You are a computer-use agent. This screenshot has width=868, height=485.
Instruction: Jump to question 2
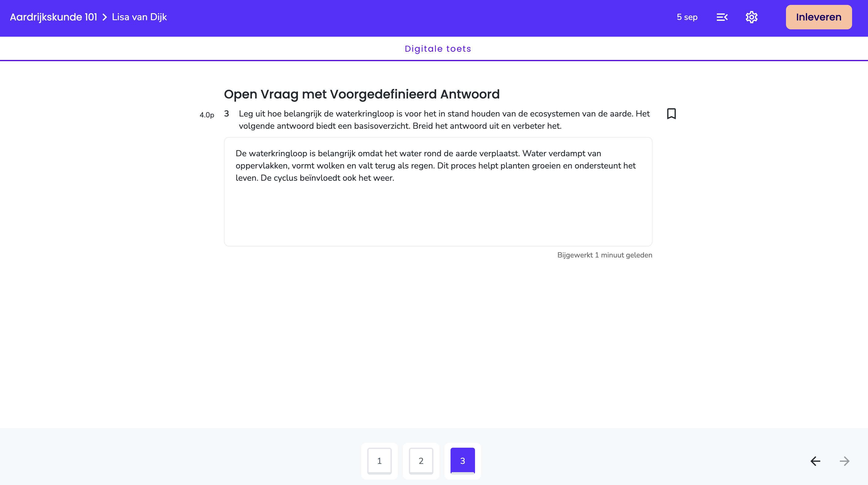[x=421, y=461]
